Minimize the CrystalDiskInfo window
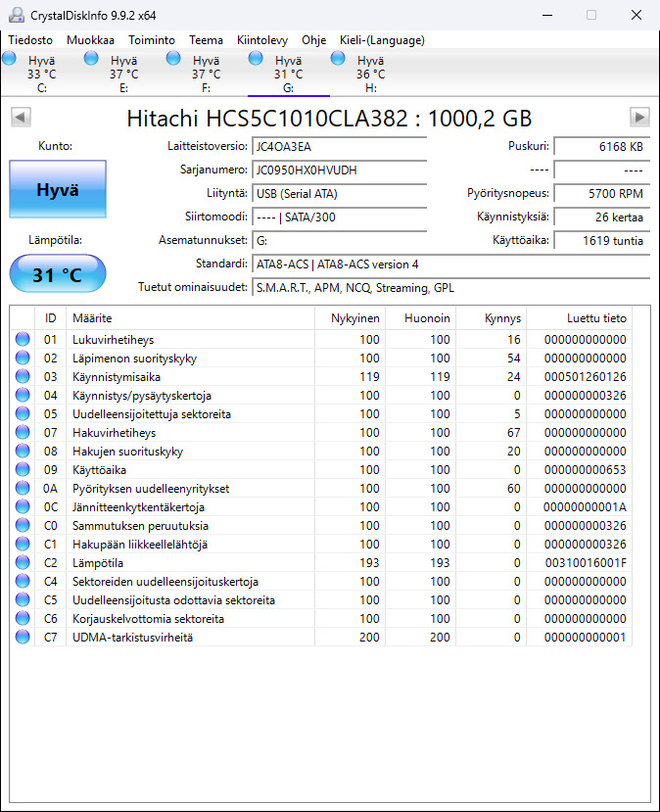 pos(547,15)
